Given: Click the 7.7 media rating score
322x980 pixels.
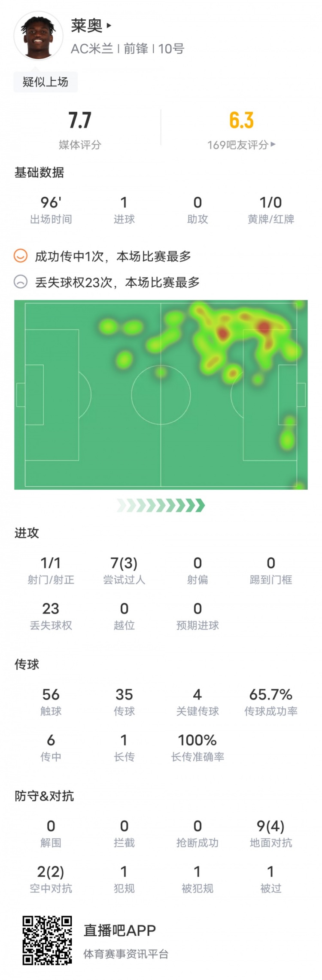Looking at the screenshot, I should tap(80, 121).
